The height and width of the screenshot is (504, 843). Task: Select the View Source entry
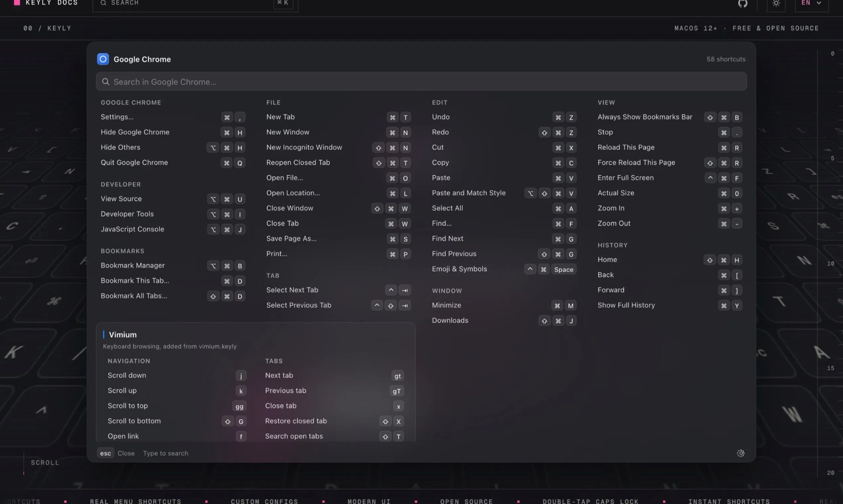tap(173, 199)
